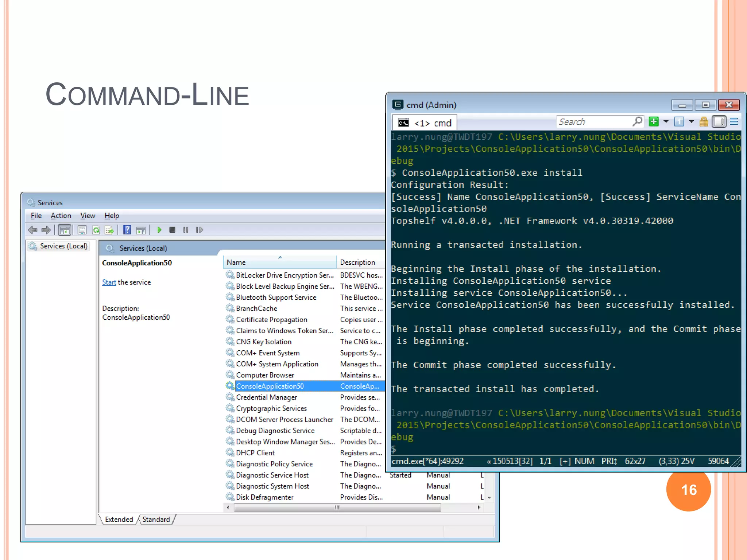The width and height of the screenshot is (747, 560).
Task: Select Credential Manager service row
Action: click(305, 397)
